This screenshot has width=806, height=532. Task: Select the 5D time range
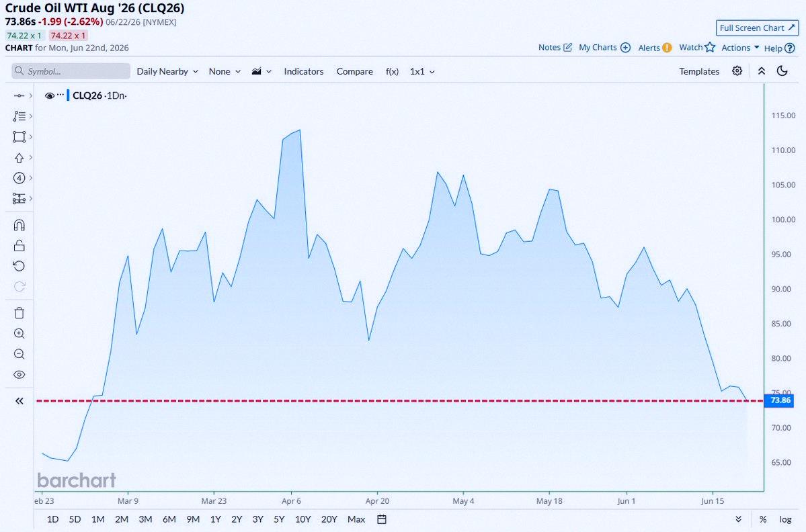[75, 519]
